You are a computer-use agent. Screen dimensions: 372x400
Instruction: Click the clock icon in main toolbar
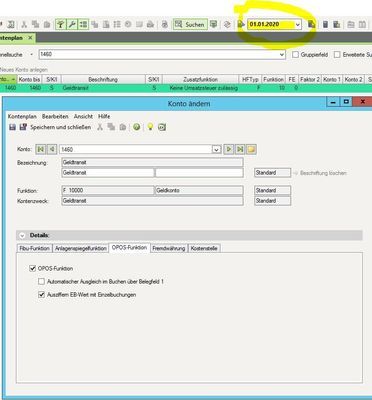[128, 24]
